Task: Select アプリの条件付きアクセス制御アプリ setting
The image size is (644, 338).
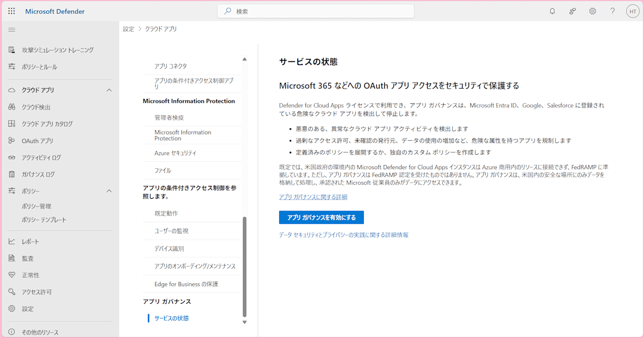Action: pyautogui.click(x=194, y=83)
